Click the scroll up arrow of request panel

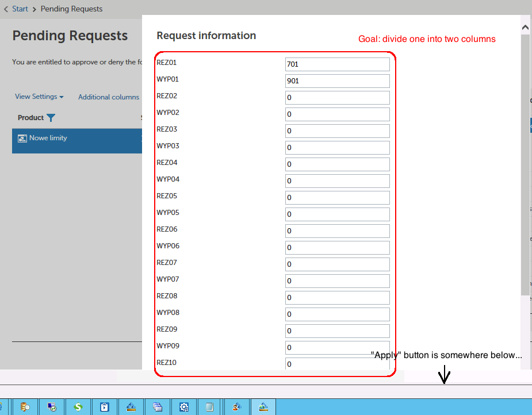pyautogui.click(x=525, y=28)
